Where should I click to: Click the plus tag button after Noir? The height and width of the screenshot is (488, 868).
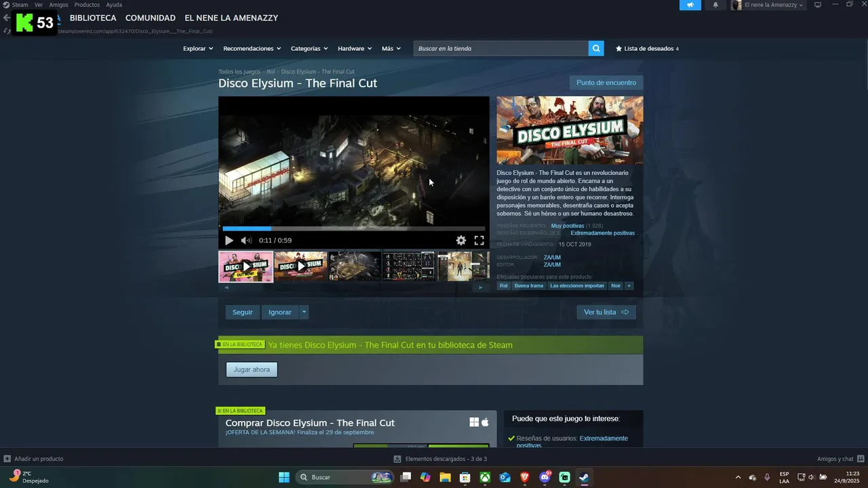tap(629, 286)
